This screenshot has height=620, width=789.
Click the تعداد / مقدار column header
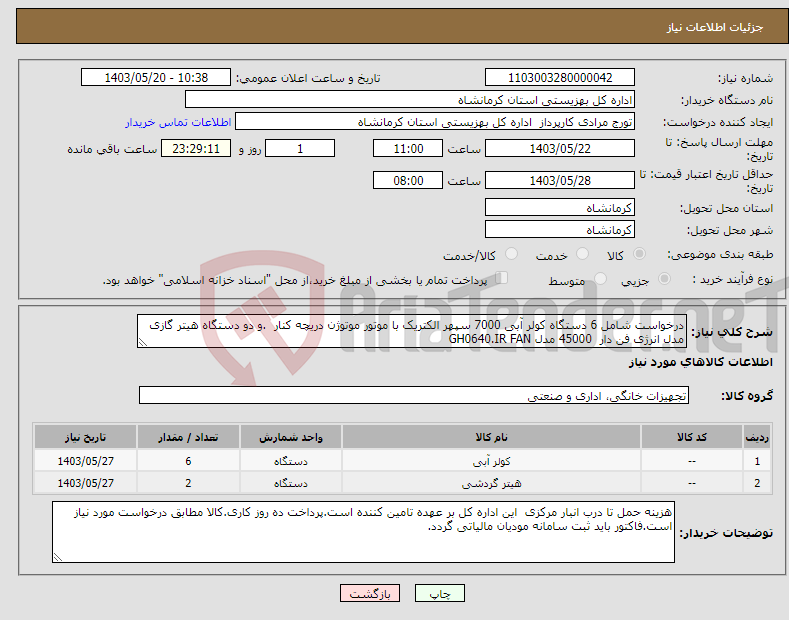[x=188, y=437]
